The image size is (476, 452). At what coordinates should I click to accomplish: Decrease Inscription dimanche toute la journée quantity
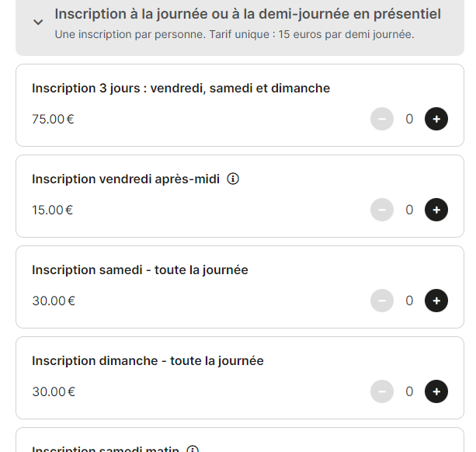pyautogui.click(x=382, y=391)
